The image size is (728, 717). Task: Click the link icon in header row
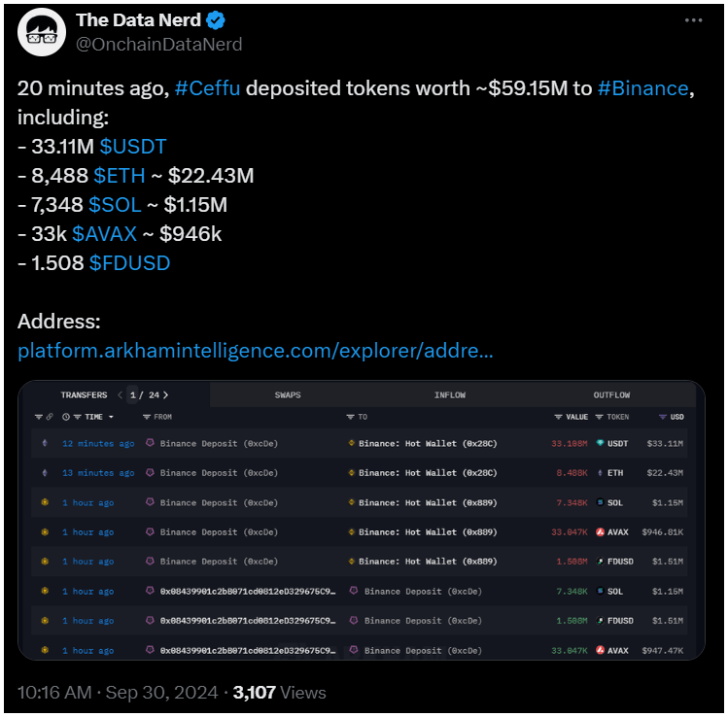pos(50,417)
